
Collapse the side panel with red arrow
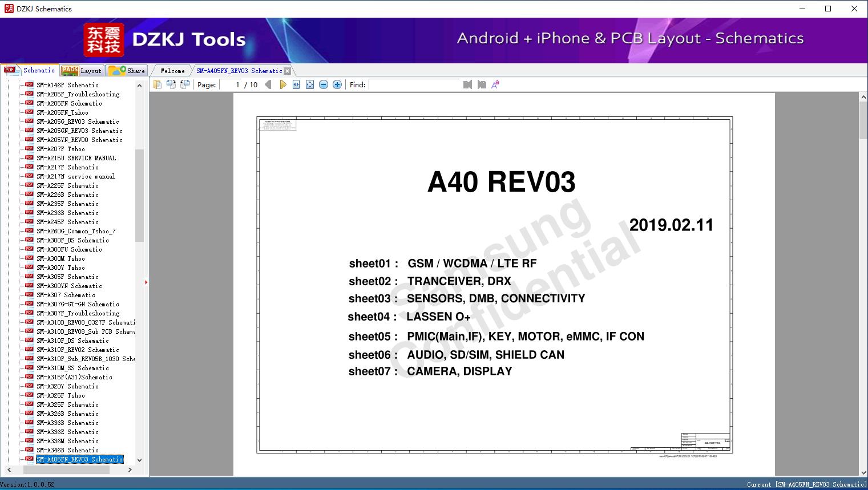[146, 282]
